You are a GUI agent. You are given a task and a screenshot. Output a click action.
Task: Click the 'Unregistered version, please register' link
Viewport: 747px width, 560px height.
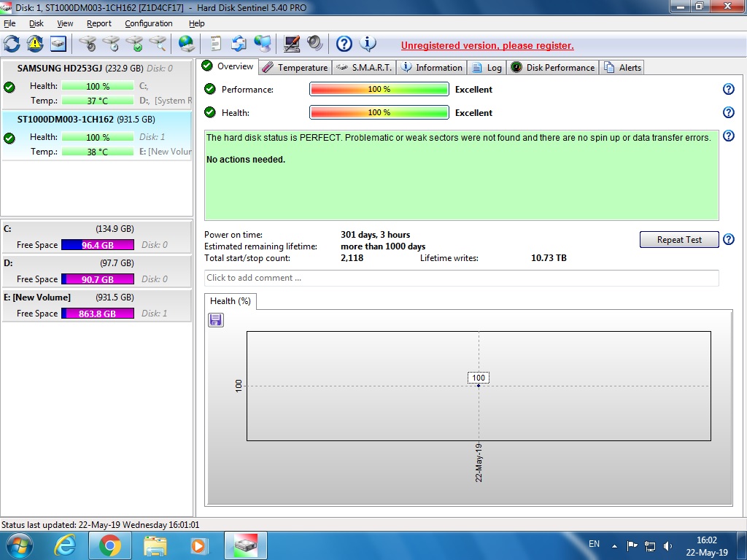(487, 45)
